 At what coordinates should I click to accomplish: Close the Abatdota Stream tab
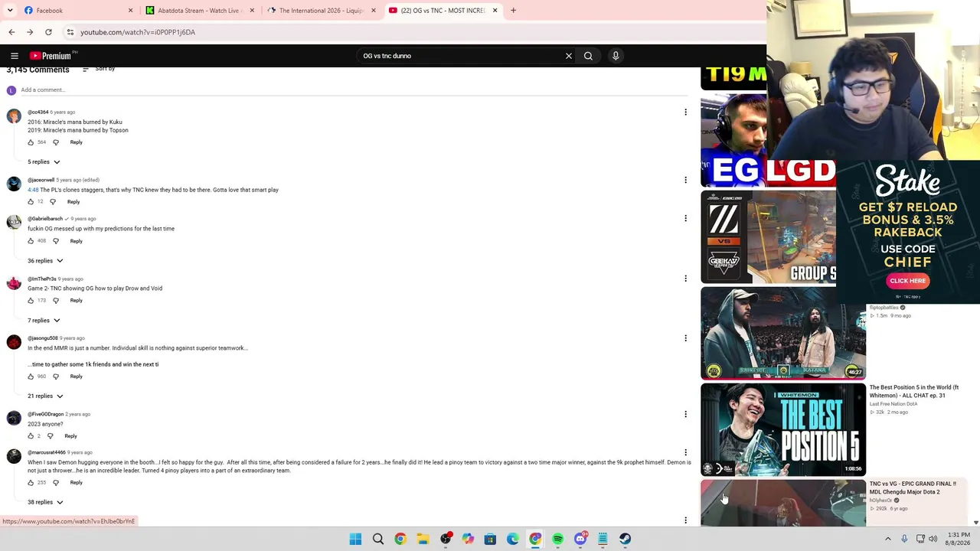pos(252,11)
